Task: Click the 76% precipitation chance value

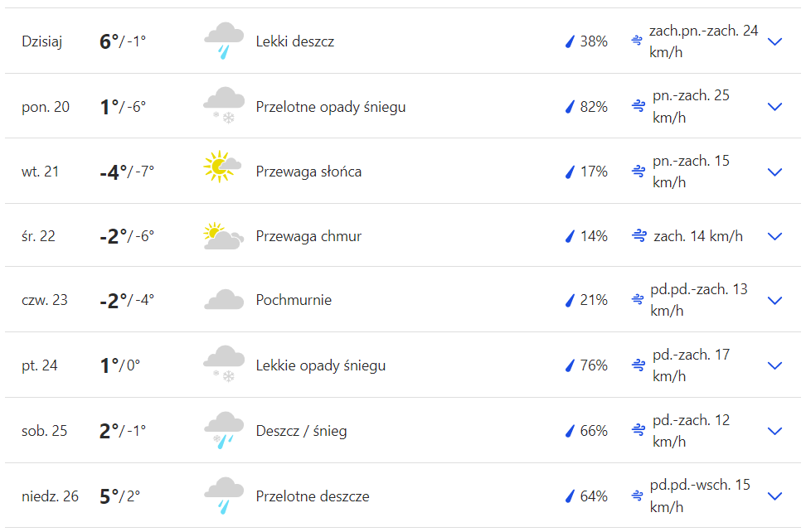Action: tap(594, 365)
